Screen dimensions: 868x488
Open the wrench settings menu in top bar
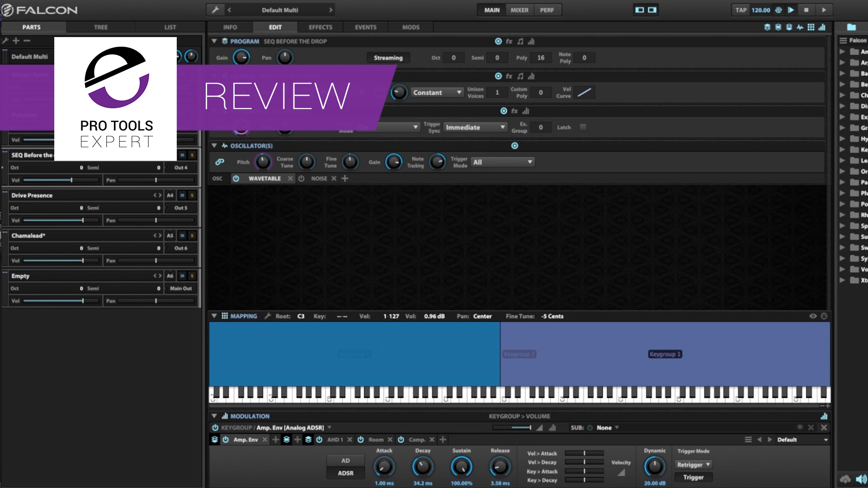point(215,10)
